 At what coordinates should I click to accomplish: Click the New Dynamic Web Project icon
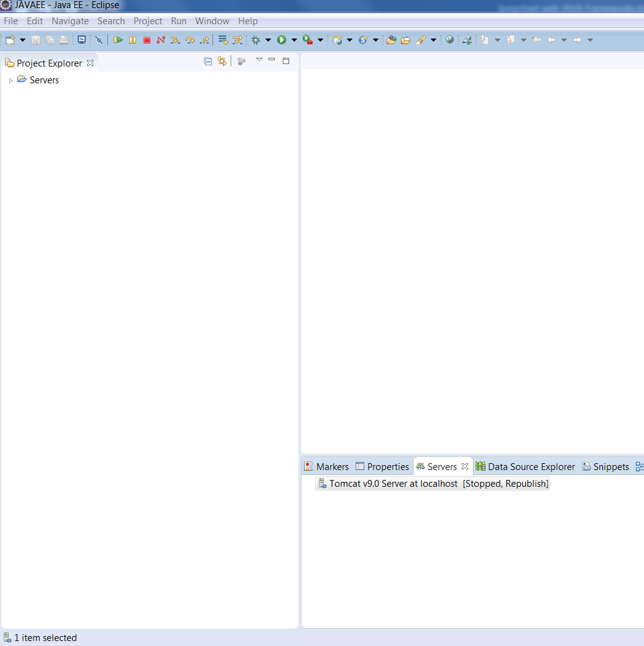click(338, 40)
